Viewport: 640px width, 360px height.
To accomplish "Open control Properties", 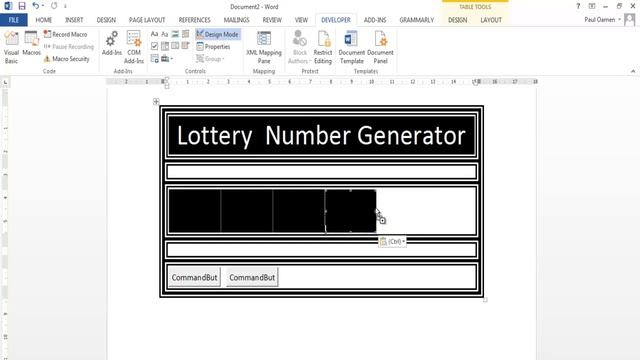I will point(213,47).
